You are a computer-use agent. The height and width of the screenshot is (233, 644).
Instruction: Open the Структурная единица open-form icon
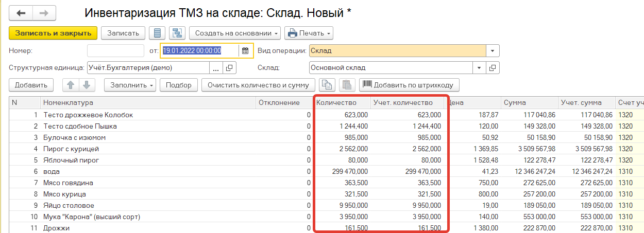[229, 68]
